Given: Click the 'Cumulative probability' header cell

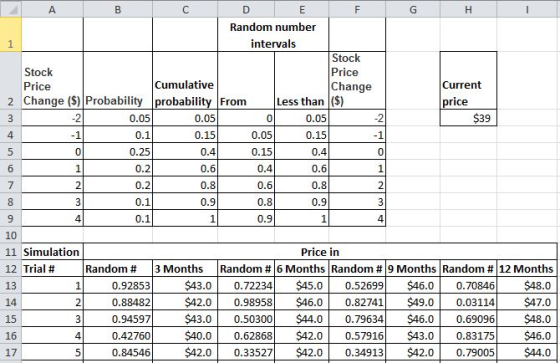Looking at the screenshot, I should pyautogui.click(x=185, y=81).
